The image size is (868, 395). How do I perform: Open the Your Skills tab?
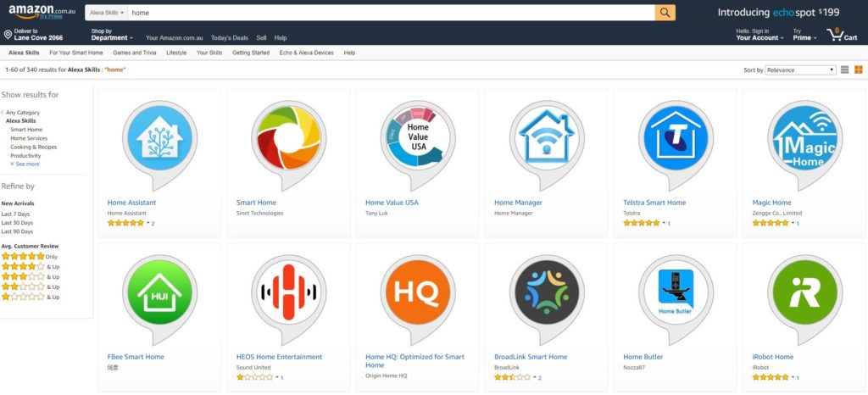click(x=209, y=53)
